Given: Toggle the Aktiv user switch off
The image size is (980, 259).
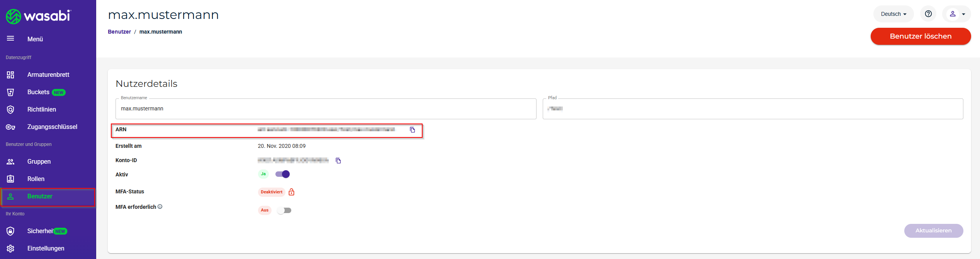Looking at the screenshot, I should click(283, 174).
